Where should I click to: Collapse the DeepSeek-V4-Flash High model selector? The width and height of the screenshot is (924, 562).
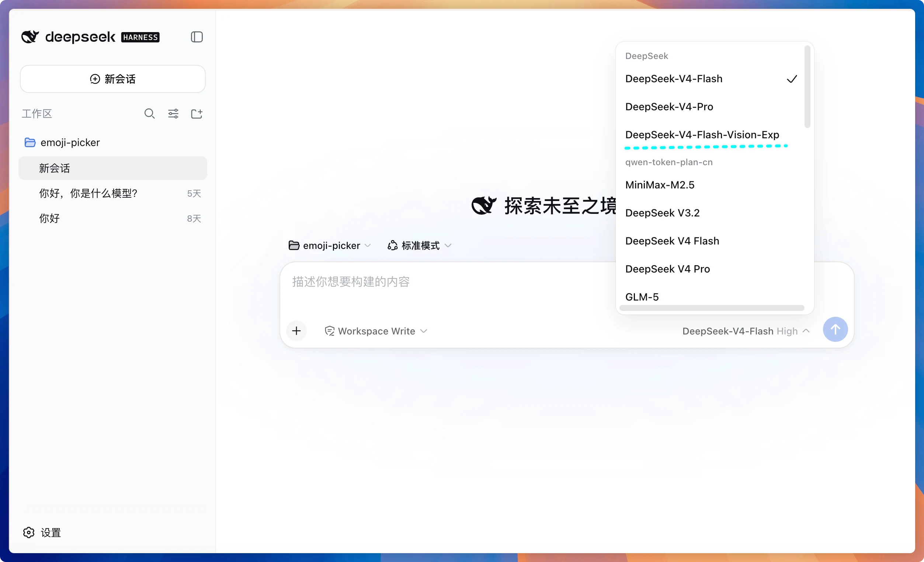[746, 330]
